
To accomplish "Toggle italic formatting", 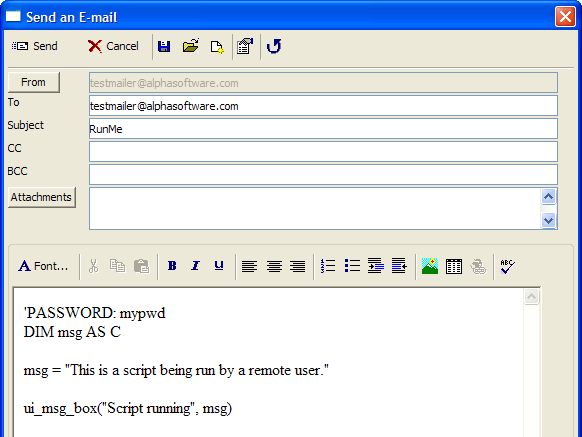I will click(195, 266).
